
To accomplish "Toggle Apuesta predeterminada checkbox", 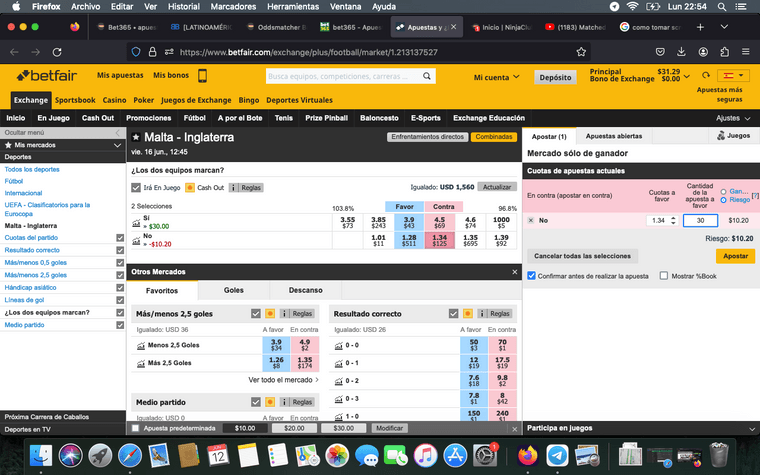I will [x=136, y=428].
